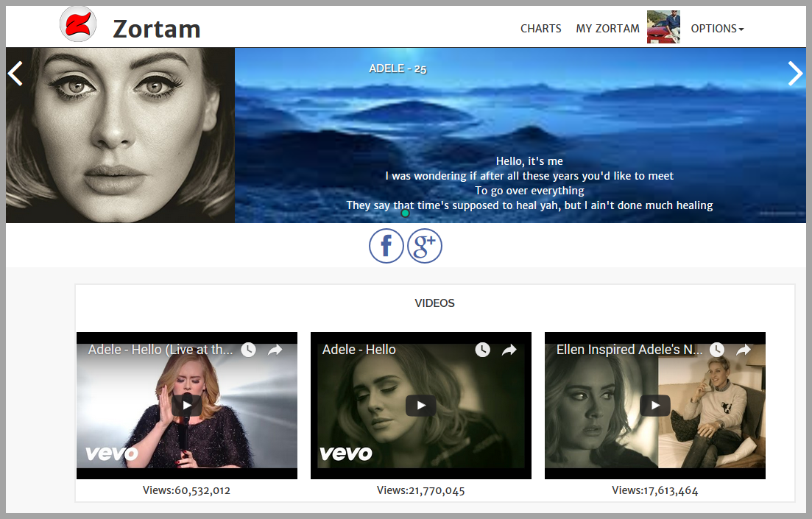Play the Adele - Hello music video
812x519 pixels.
point(421,405)
